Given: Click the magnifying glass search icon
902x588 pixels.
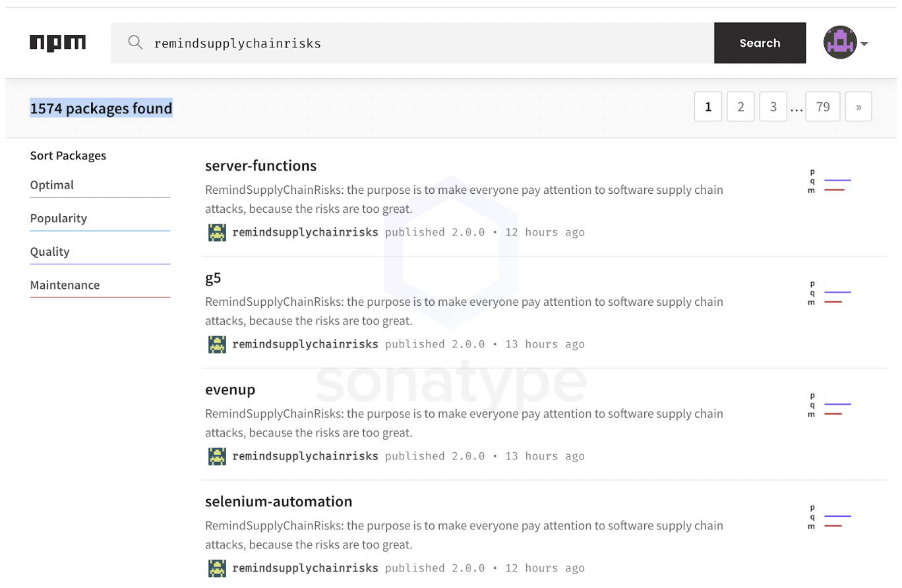Looking at the screenshot, I should 135,43.
